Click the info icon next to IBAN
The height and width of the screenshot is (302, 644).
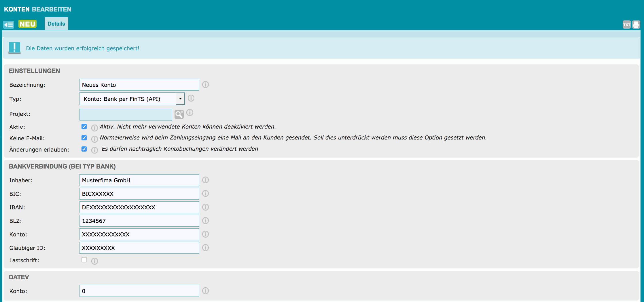[205, 207]
